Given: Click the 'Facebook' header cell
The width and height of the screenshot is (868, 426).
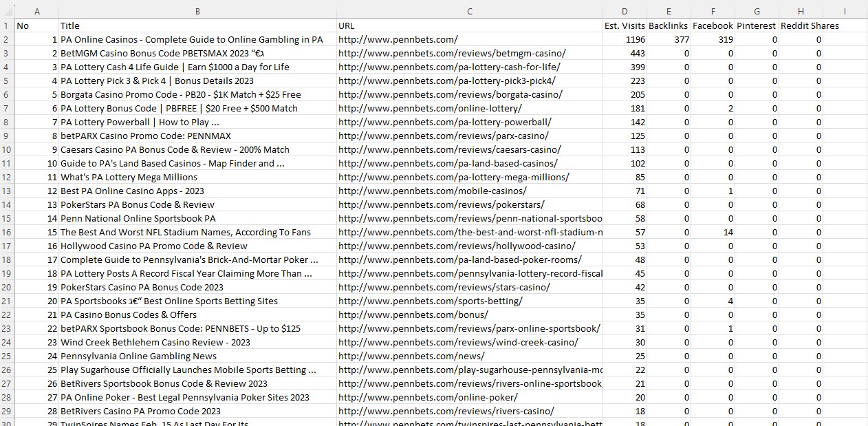Looking at the screenshot, I should click(x=713, y=25).
